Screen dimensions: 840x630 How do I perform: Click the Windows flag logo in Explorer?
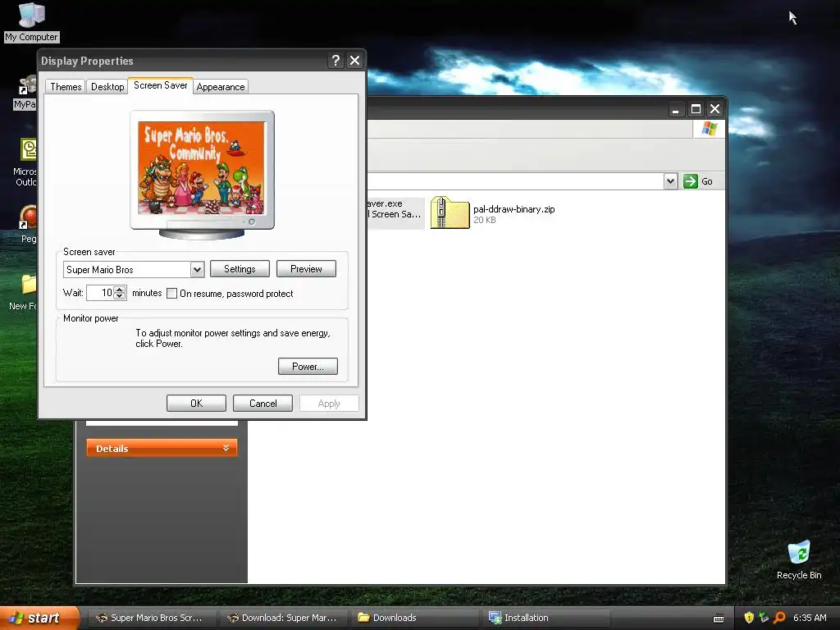pos(710,129)
